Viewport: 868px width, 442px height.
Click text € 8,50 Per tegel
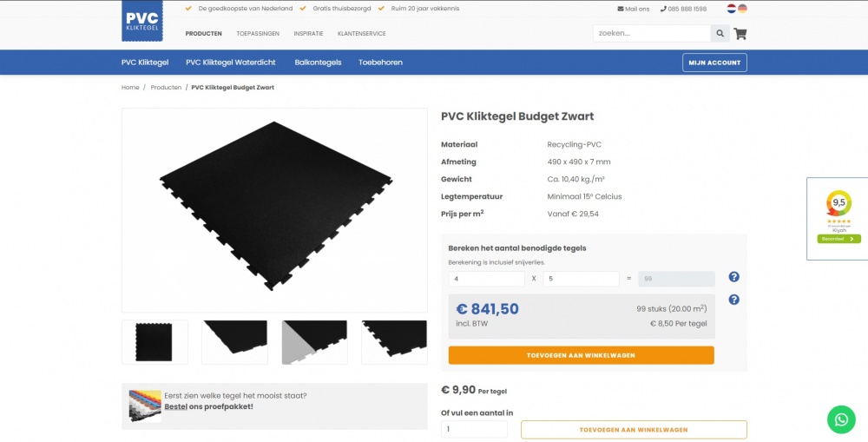tap(678, 324)
